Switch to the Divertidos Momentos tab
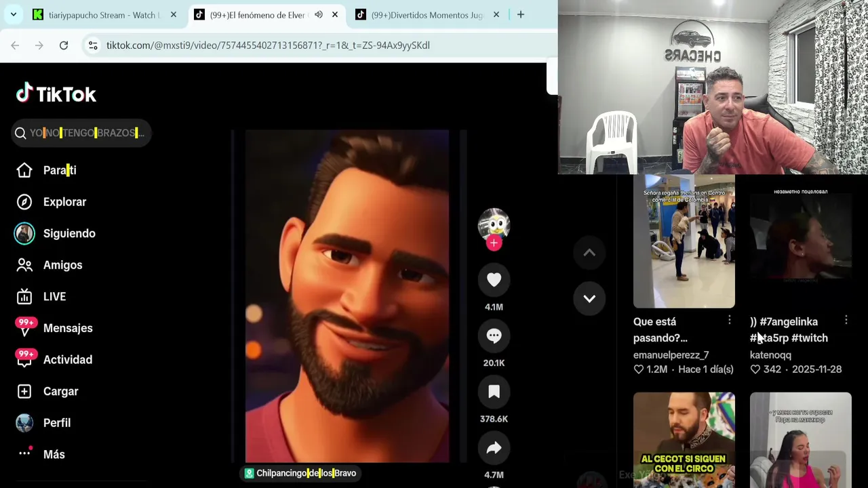The image size is (868, 488). (x=427, y=15)
